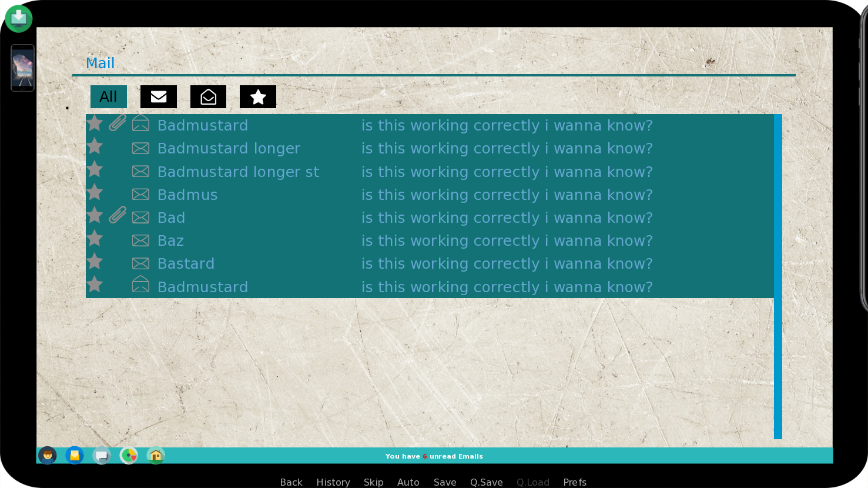Click the paperclip on the Badmustard email
Viewport: 868px width, 488px height.
(118, 123)
